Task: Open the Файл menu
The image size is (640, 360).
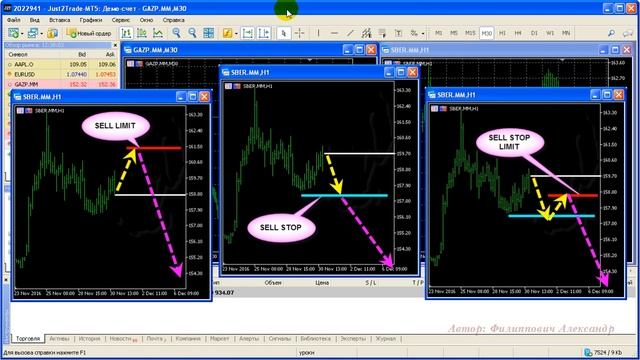Action: [x=13, y=20]
